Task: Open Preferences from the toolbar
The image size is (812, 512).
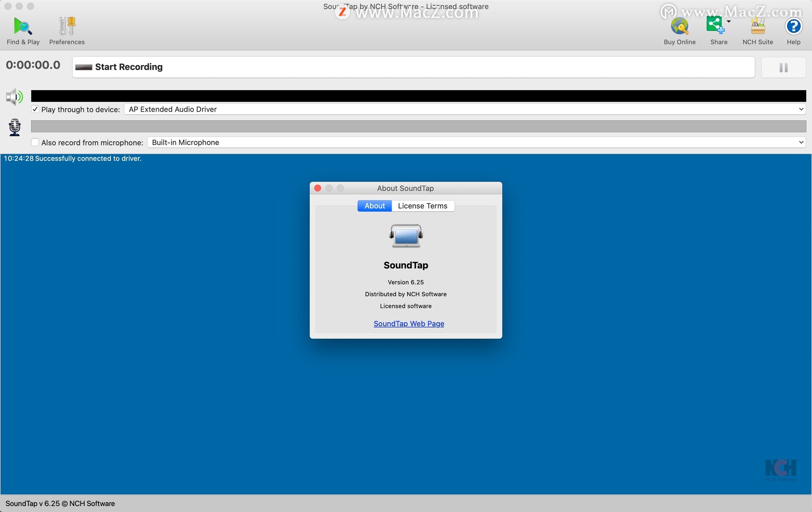Action: click(67, 31)
